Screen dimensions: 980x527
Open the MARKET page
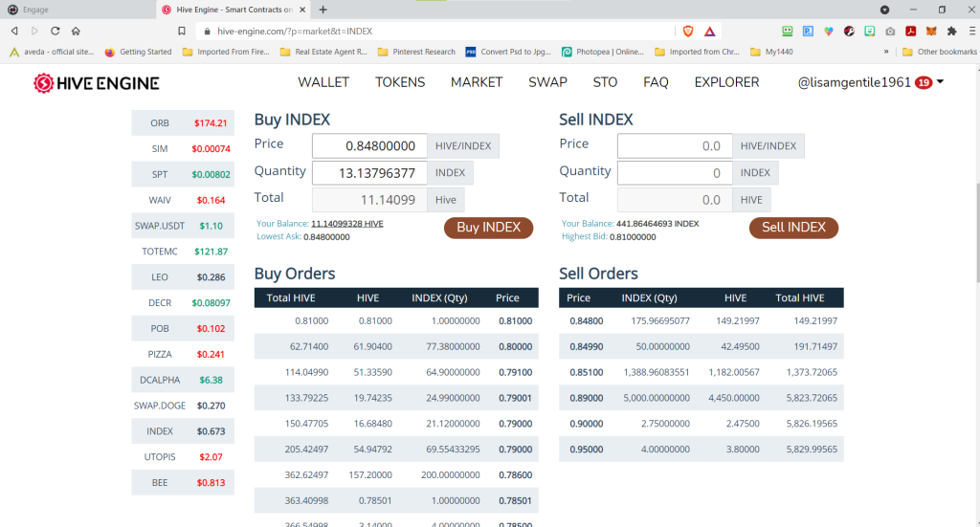477,82
